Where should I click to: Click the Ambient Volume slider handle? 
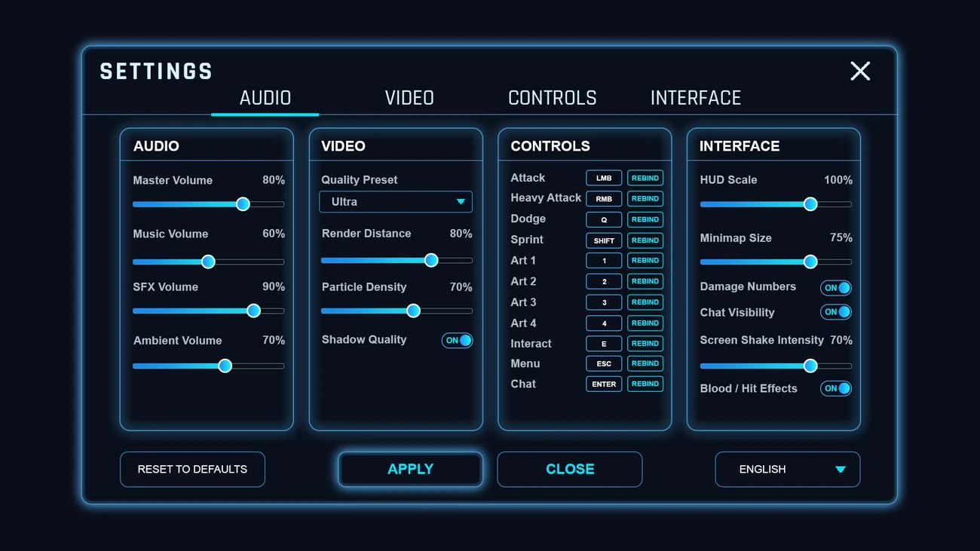click(225, 366)
